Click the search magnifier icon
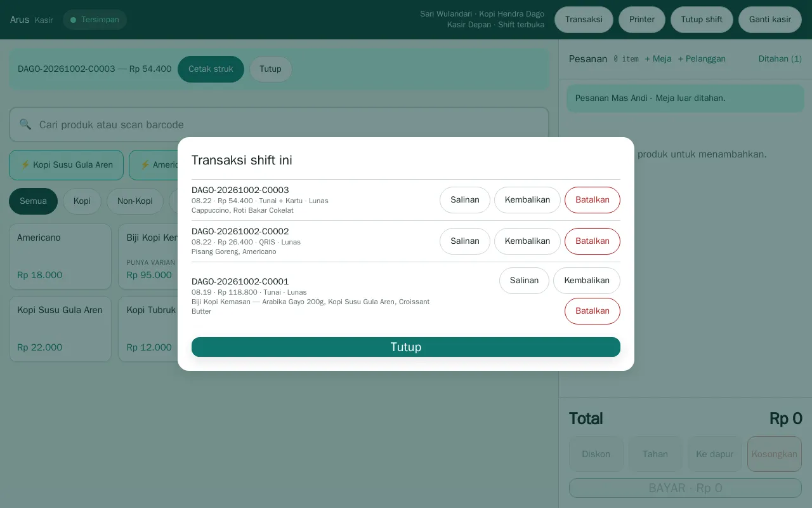Screen dimensions: 812x508 coord(25,124)
